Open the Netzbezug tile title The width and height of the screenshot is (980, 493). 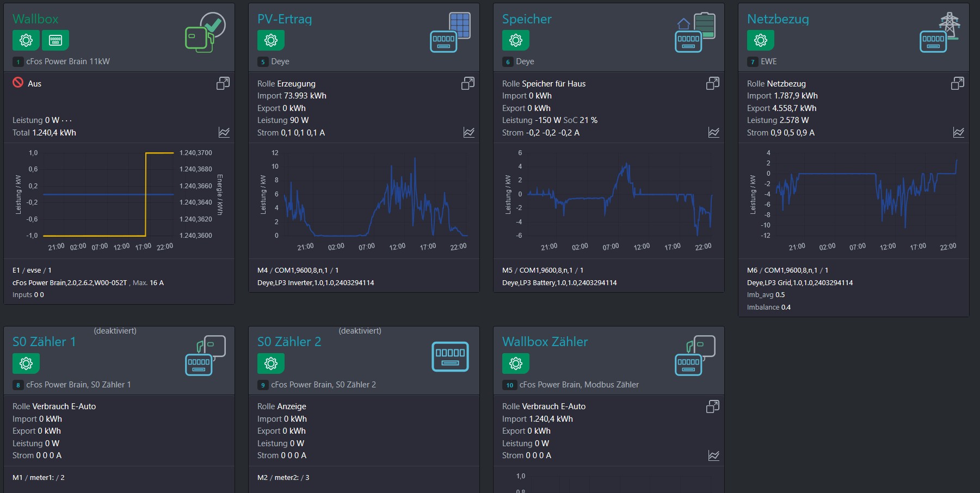click(778, 19)
